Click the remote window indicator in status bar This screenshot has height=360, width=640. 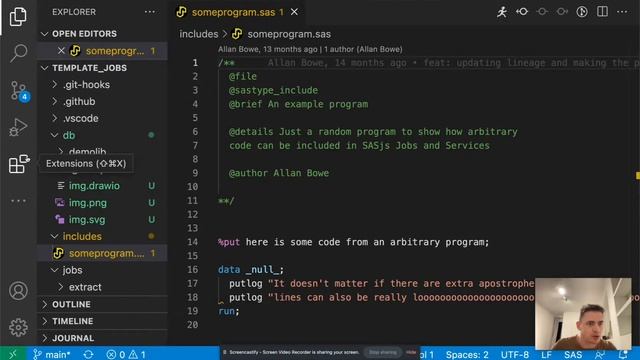click(x=13, y=354)
